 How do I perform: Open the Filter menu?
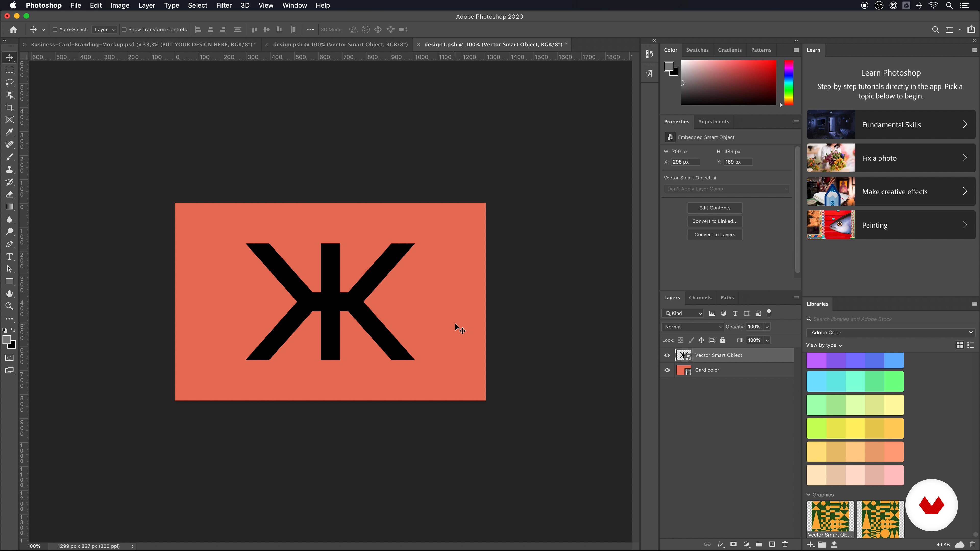click(x=224, y=5)
